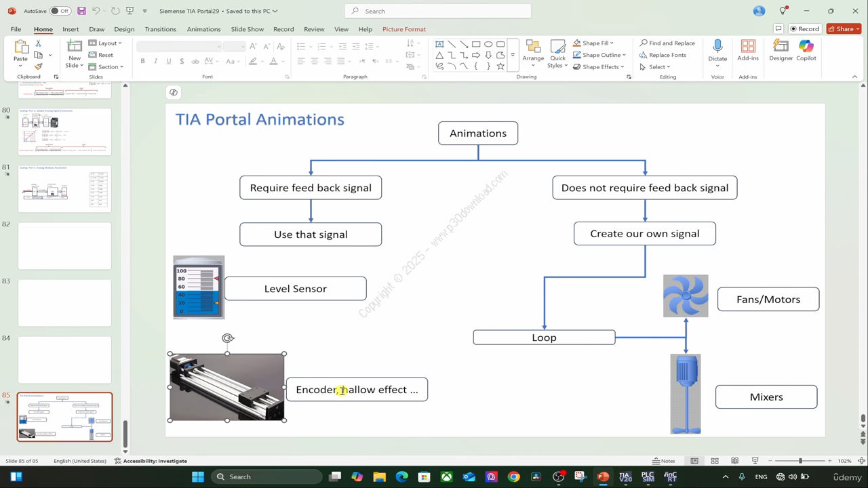Click the zoom slider handle
This screenshot has width=868, height=488.
[x=800, y=461]
